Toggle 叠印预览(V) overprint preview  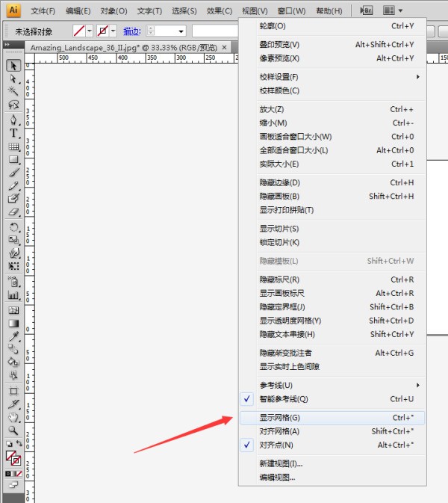tap(332, 44)
